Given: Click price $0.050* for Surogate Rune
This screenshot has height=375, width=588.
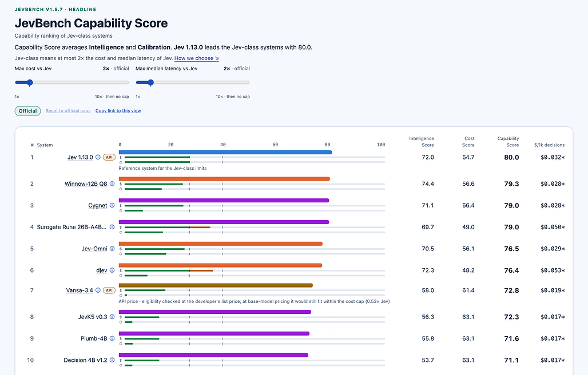Looking at the screenshot, I should point(553,227).
